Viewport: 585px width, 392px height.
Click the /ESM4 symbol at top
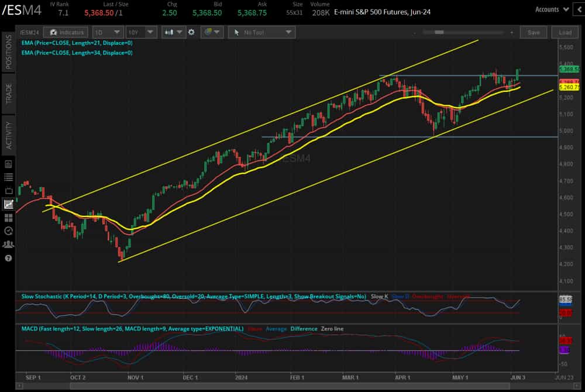22,10
